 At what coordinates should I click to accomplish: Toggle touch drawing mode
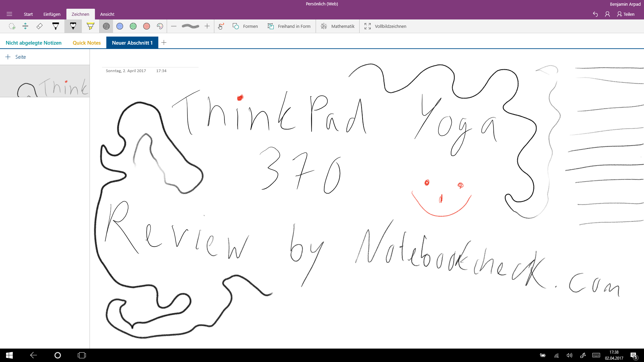(x=221, y=26)
